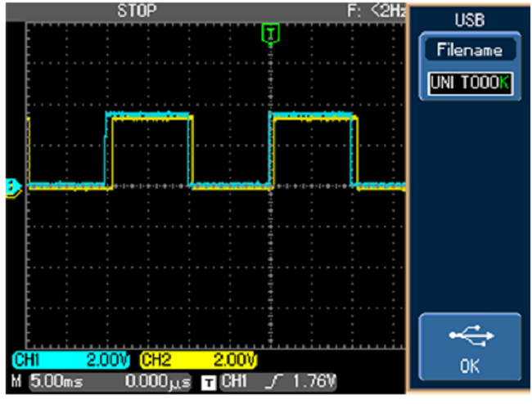Click the USB symbol icon above OK
The image size is (532, 404).
(470, 335)
